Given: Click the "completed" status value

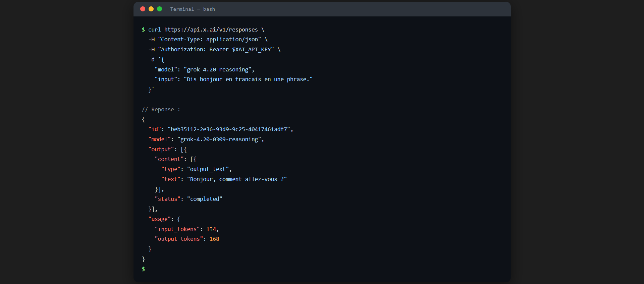Looking at the screenshot, I should tap(205, 199).
